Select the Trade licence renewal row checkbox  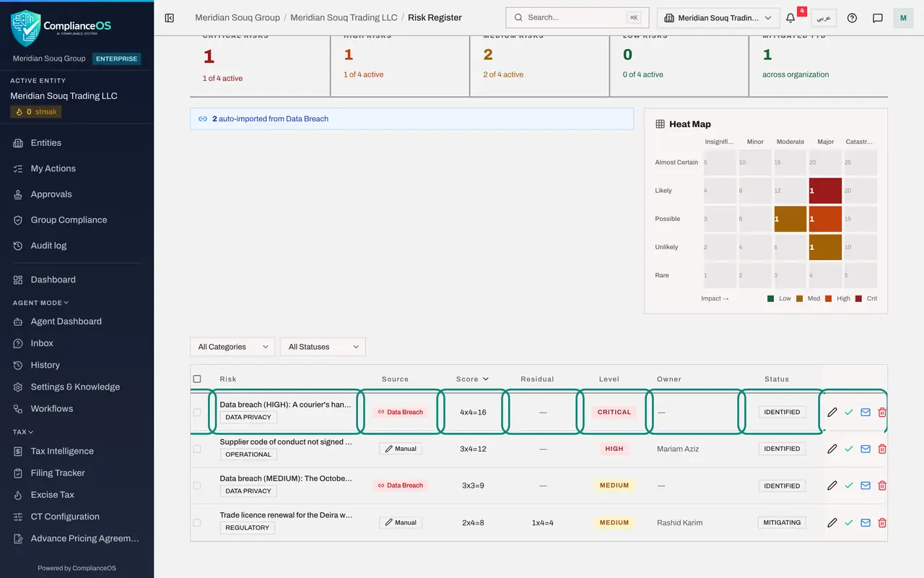[x=197, y=522]
